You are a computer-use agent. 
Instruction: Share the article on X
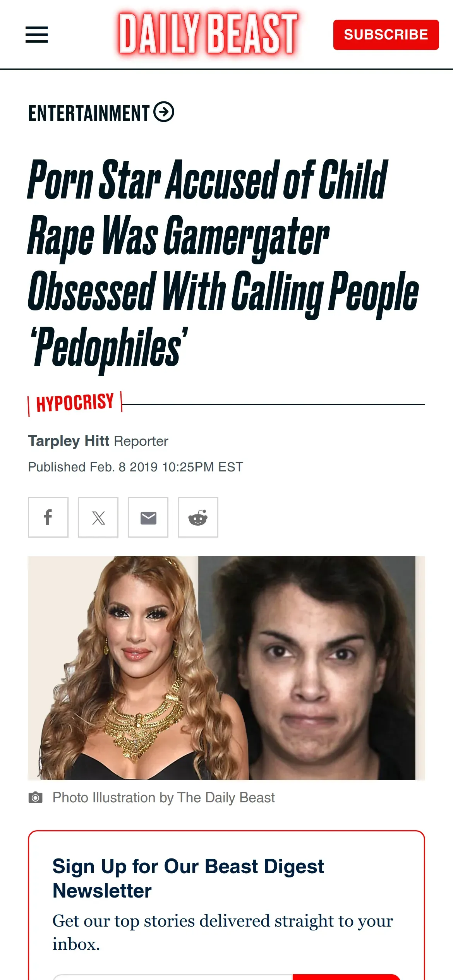pos(98,517)
